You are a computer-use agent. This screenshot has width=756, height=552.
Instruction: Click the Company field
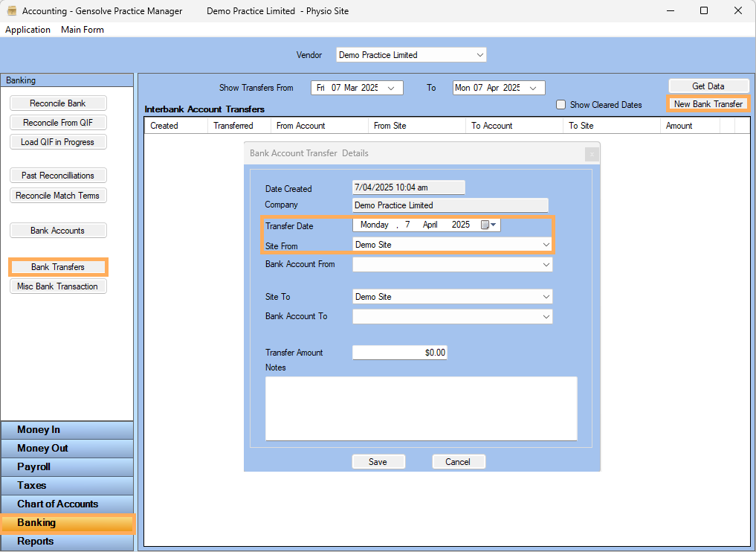(x=450, y=205)
